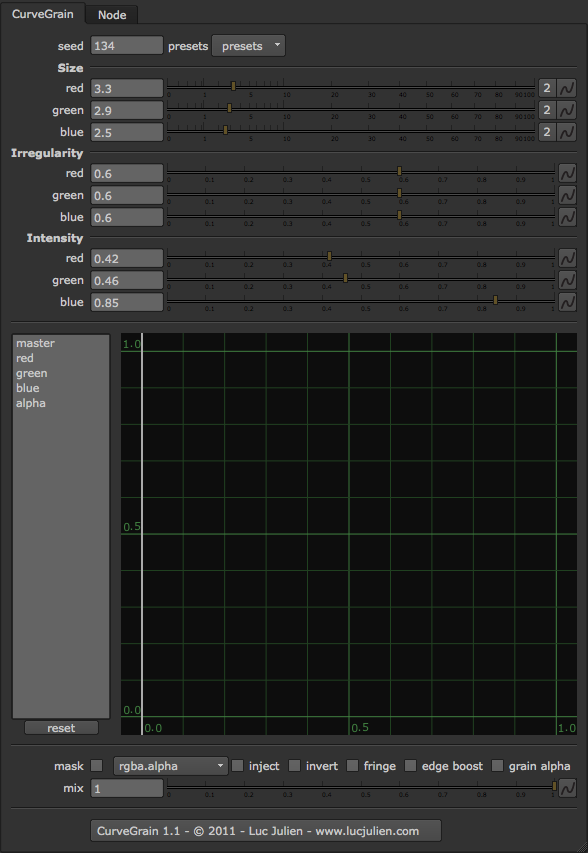Click the Intensity green slider handle
588x853 pixels.
345,278
